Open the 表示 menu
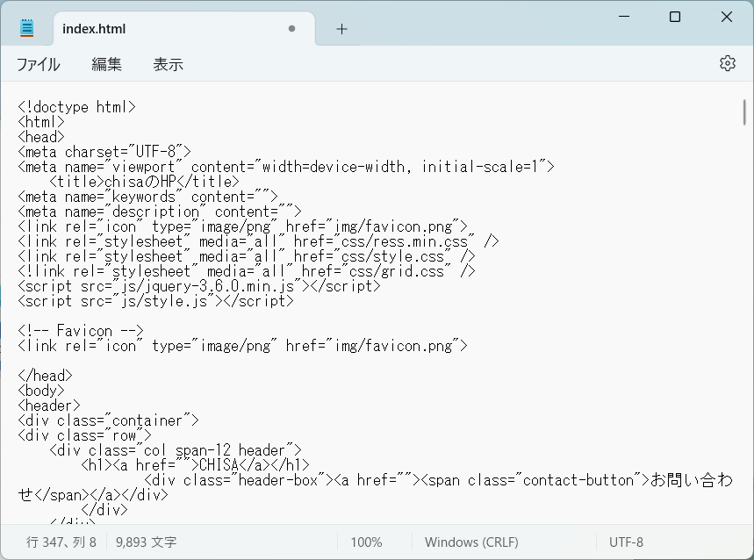Viewport: 754px width, 560px height. point(168,64)
